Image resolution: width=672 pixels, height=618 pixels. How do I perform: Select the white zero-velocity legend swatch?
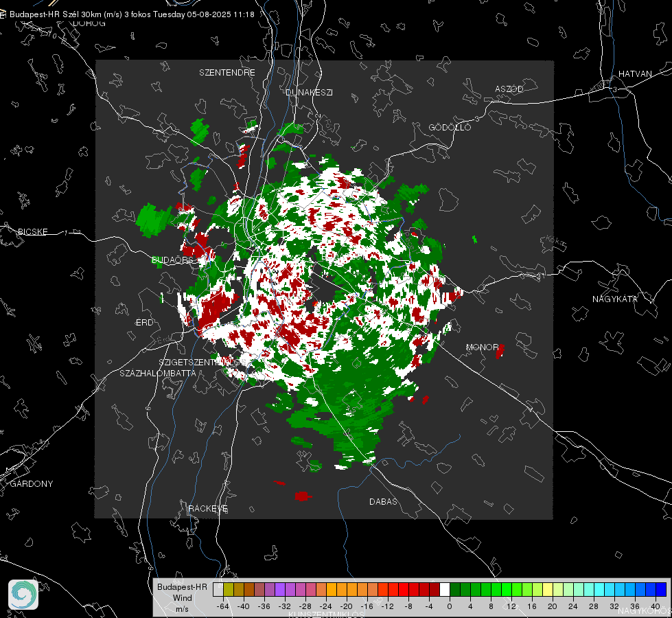(444, 589)
